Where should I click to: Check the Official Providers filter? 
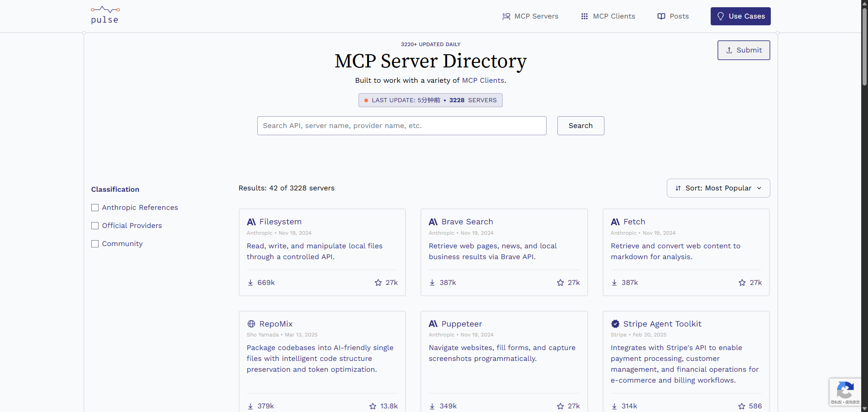(95, 226)
